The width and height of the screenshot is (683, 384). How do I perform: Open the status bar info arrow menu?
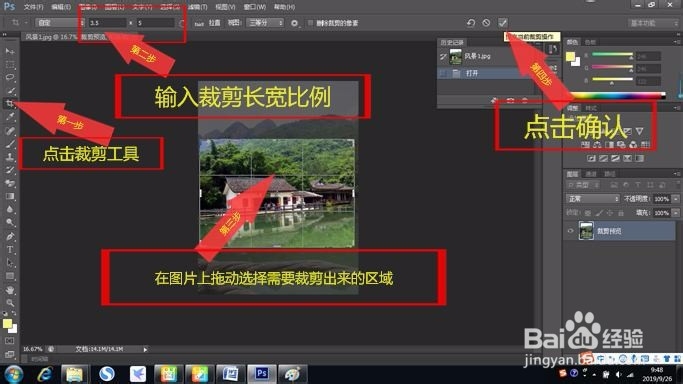point(145,349)
